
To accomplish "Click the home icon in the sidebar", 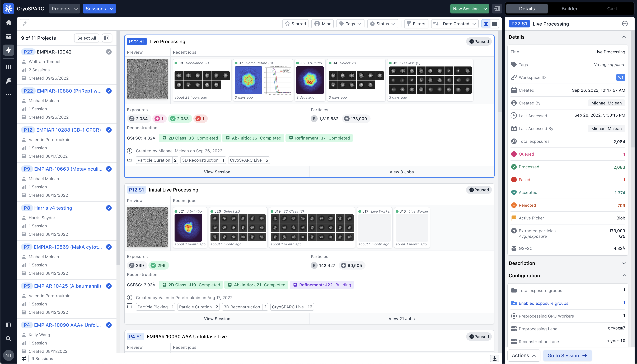I will coord(8,22).
